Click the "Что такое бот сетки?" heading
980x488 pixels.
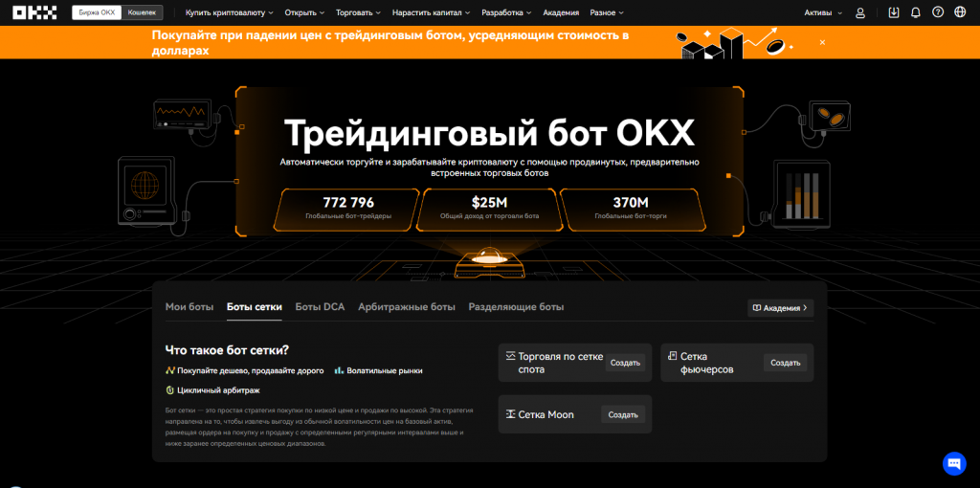point(227,350)
